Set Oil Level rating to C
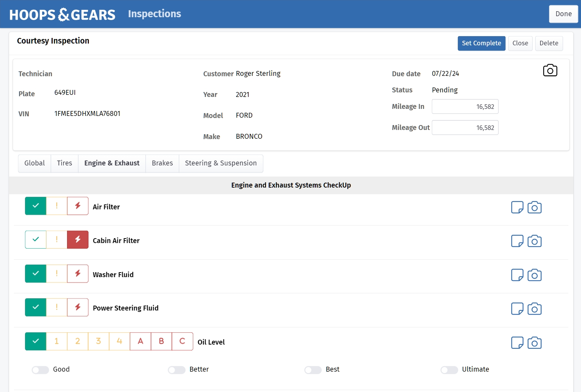Image resolution: width=581 pixels, height=392 pixels. pyautogui.click(x=182, y=341)
